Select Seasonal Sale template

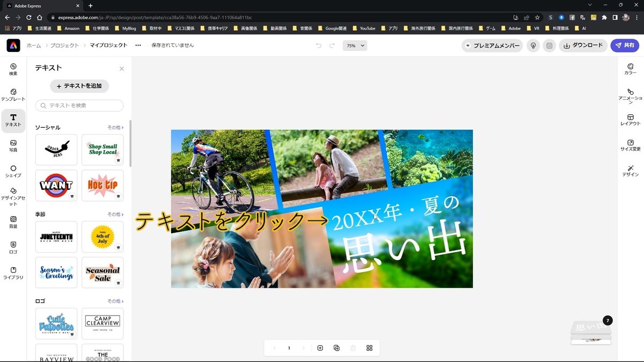[x=103, y=272]
